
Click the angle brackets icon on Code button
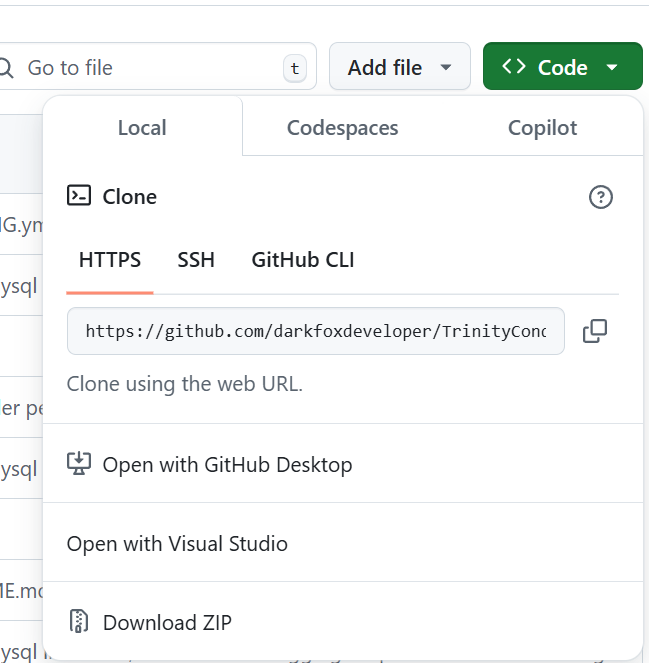514,67
